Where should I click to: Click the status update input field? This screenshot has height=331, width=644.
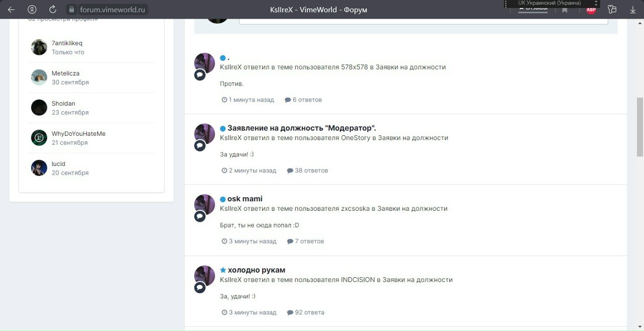pos(423,21)
